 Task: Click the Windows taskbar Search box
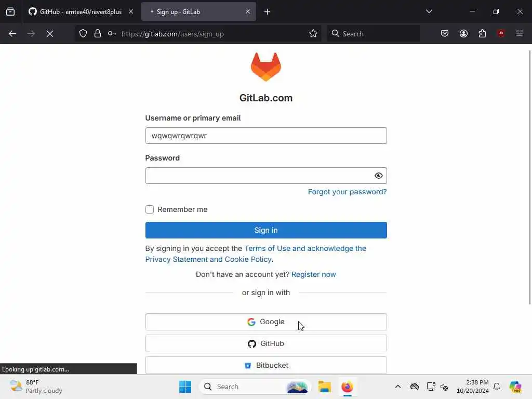(x=255, y=387)
